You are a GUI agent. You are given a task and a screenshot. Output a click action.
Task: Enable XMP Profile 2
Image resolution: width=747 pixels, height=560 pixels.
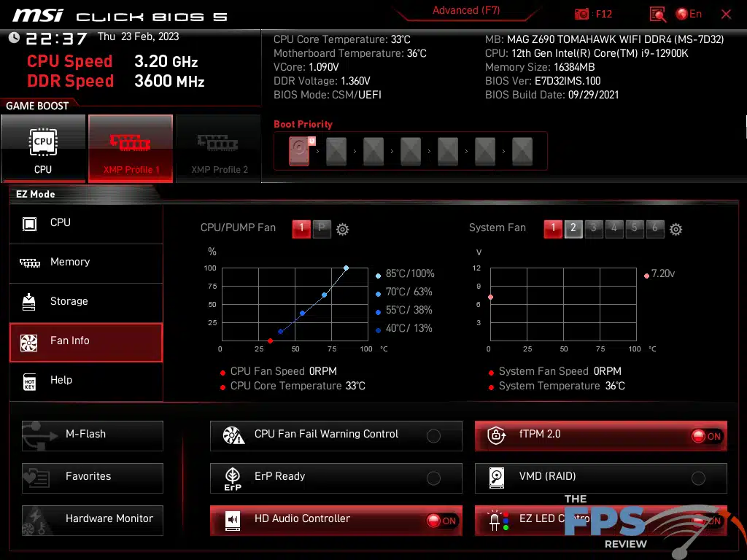pos(219,149)
